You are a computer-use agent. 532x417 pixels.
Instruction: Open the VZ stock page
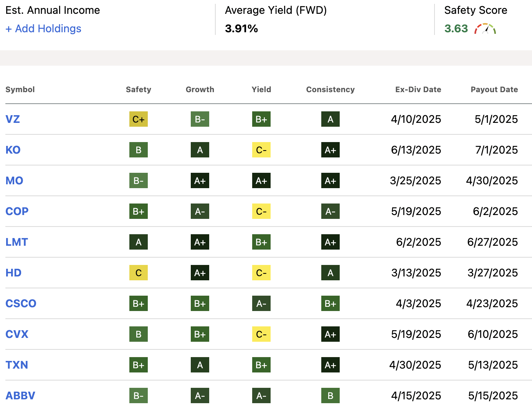point(12,119)
